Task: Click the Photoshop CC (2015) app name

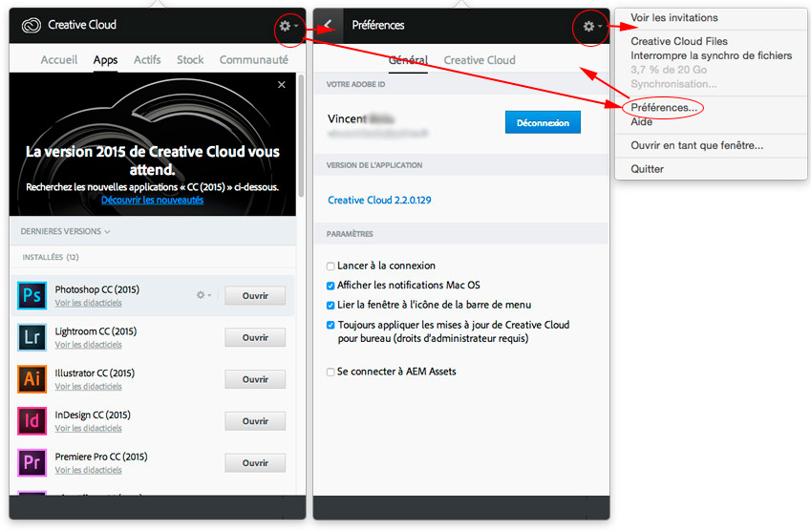Action: click(97, 289)
